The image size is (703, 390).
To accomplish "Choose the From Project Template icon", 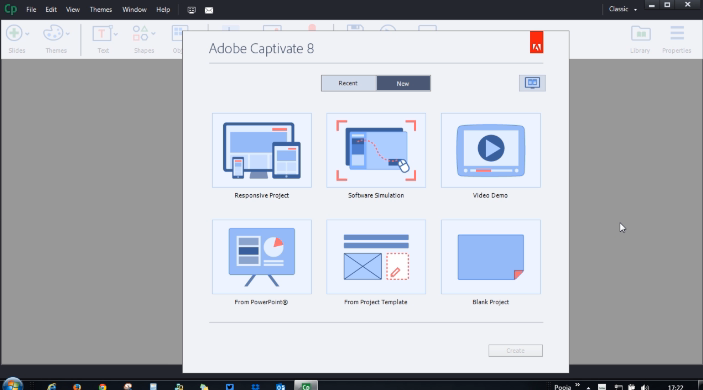I will [376, 257].
